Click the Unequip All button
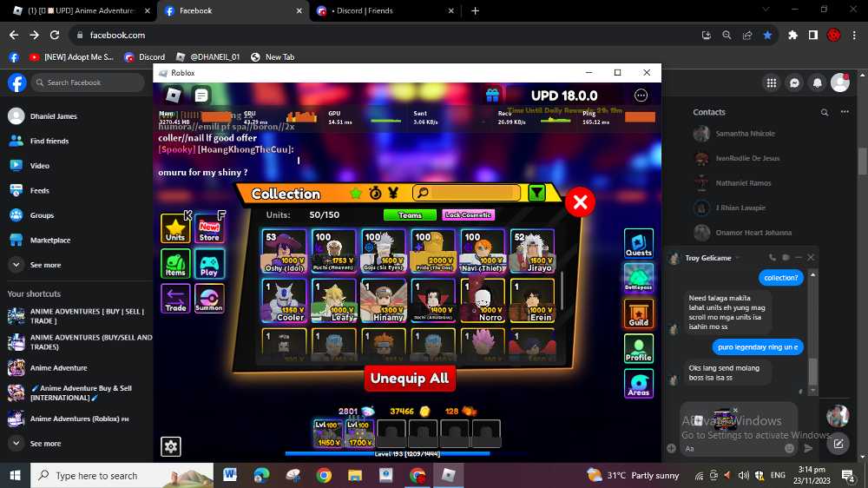This screenshot has height=488, width=868. click(x=410, y=379)
